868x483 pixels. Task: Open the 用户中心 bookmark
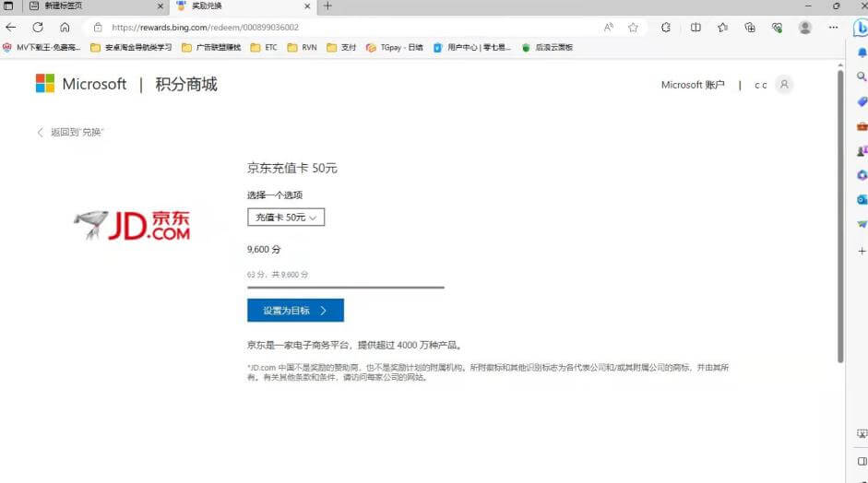(472, 48)
